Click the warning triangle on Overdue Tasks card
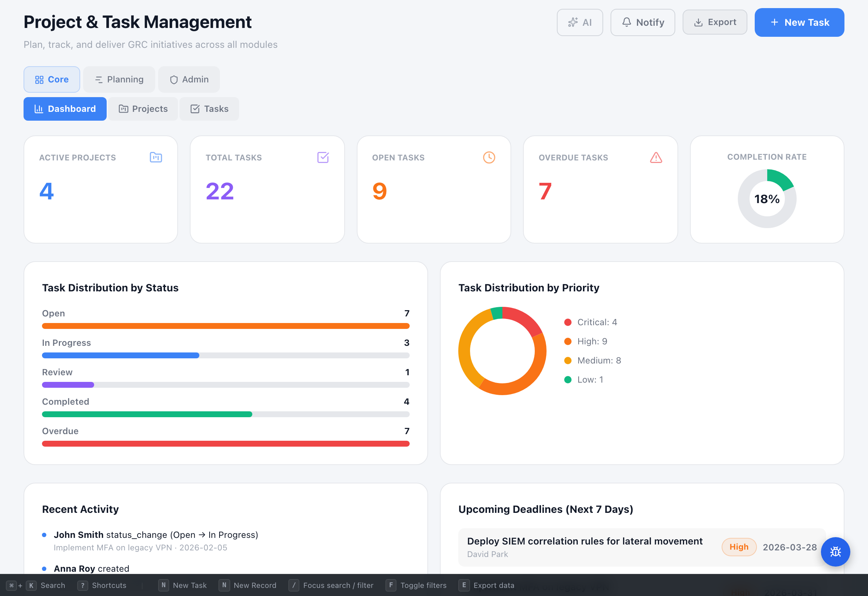Viewport: 868px width, 596px height. [x=655, y=158]
